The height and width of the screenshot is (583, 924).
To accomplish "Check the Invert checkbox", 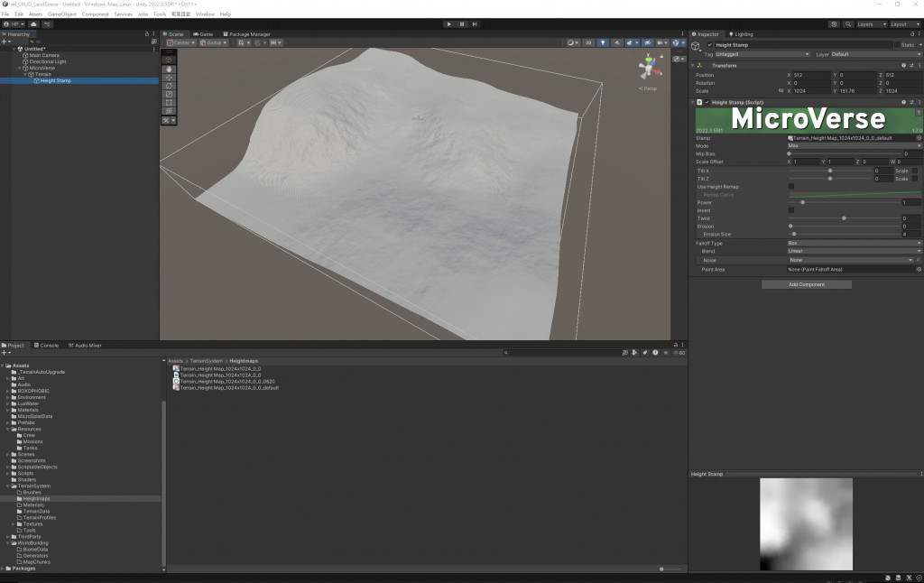I will point(791,210).
